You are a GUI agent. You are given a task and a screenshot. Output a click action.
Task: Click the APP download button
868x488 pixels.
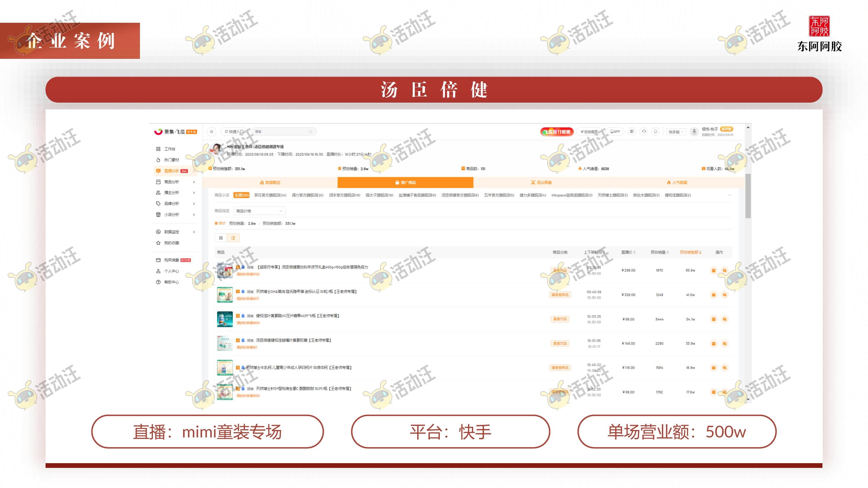615,132
